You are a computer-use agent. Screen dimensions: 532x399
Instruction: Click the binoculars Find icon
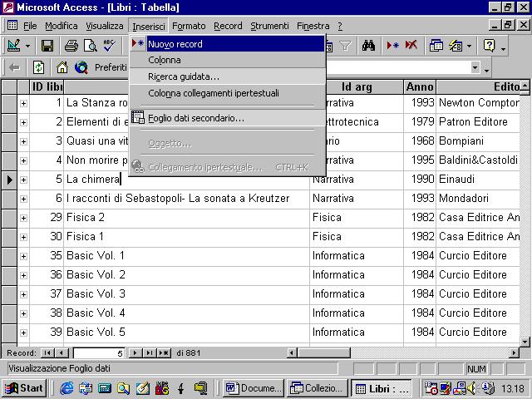[368, 46]
